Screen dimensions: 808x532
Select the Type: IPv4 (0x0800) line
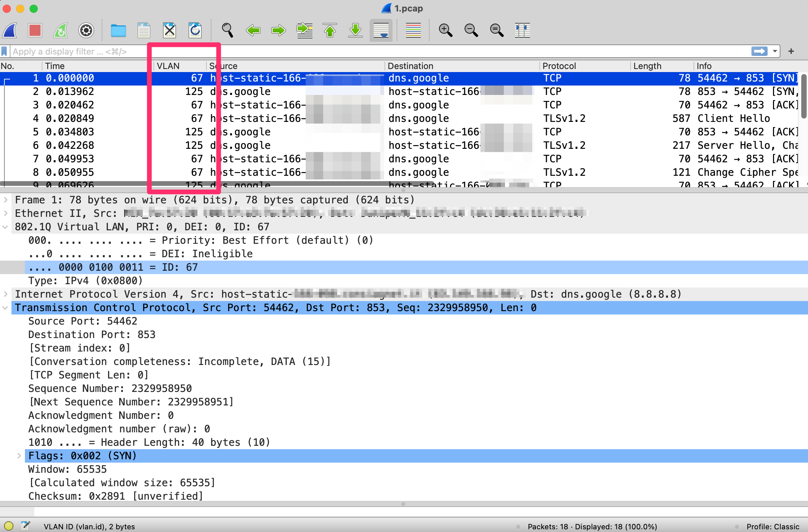(416, 280)
